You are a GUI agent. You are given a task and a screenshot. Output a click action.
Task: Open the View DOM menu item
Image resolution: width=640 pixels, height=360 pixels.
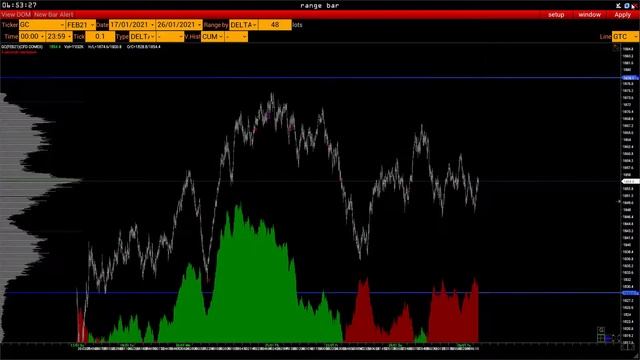pos(16,15)
